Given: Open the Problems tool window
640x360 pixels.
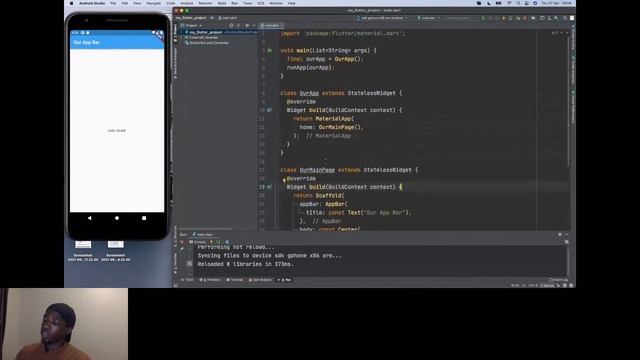Looking at the screenshot, I should (210, 280).
